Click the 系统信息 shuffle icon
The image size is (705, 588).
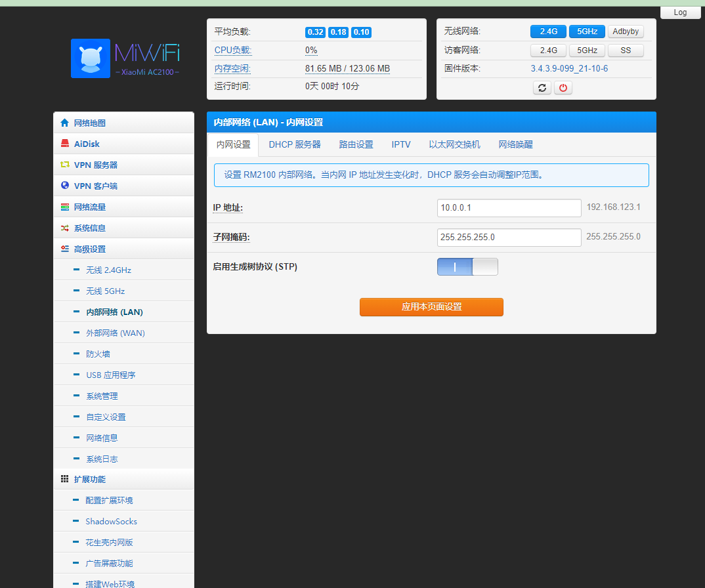click(x=64, y=228)
